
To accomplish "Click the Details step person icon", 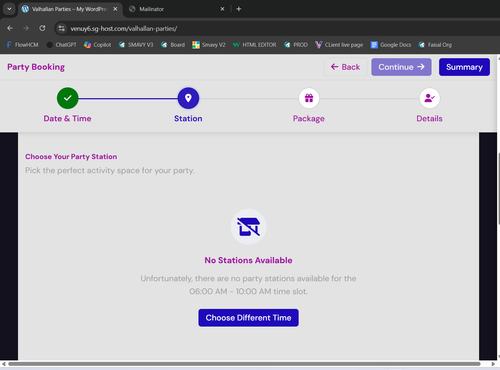I will pos(430,98).
